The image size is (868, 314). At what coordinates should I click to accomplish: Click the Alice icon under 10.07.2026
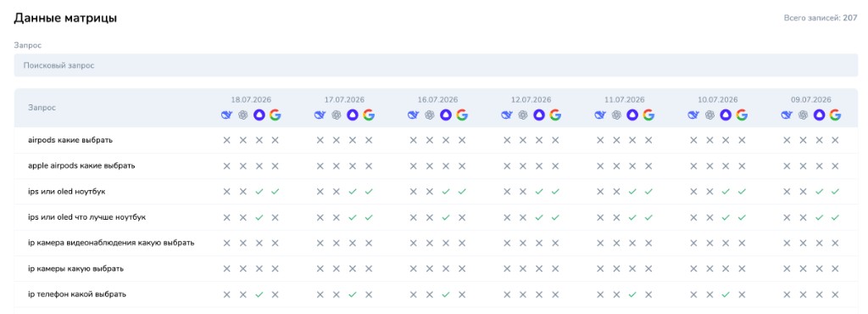coord(726,115)
